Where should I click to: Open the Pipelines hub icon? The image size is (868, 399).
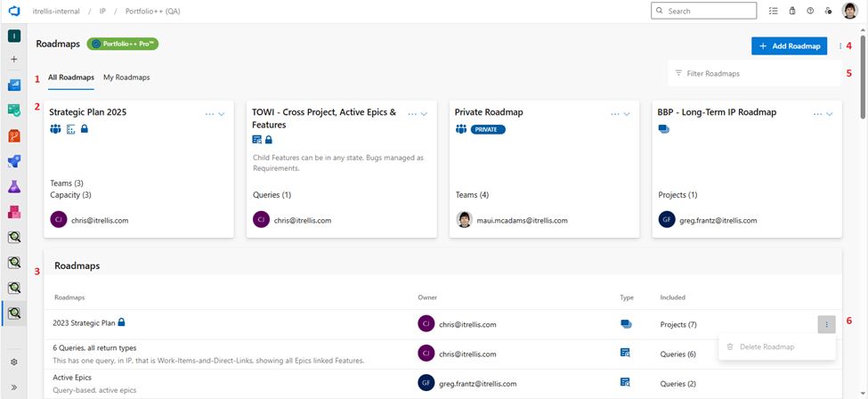14,161
